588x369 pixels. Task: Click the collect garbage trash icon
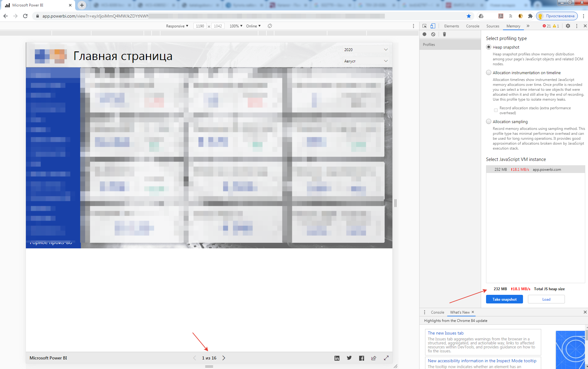444,34
